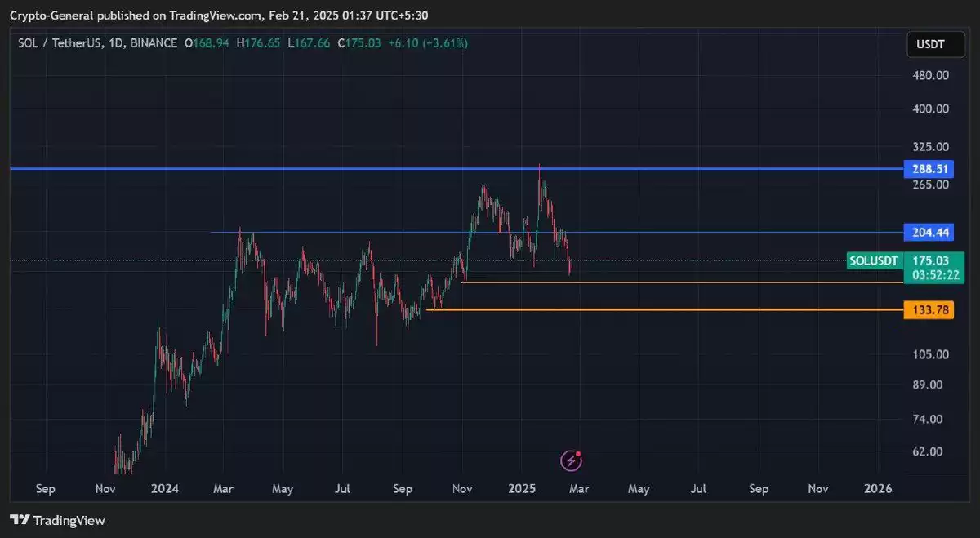This screenshot has height=538, width=980.
Task: Click the 2026 label on time axis
Action: click(878, 488)
